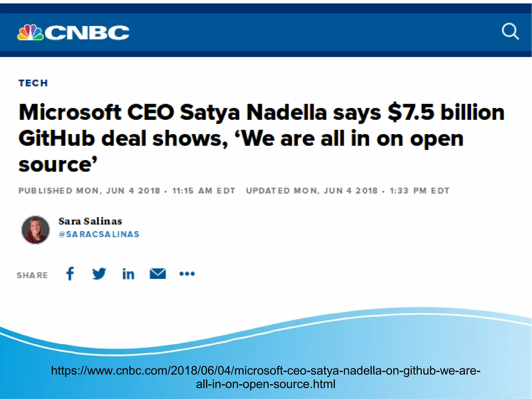Click the CNBC peacock logo icon
The height and width of the screenshot is (399, 532).
tap(30, 32)
